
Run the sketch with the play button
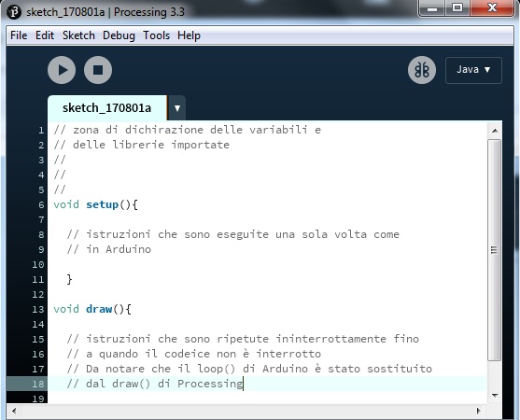pyautogui.click(x=62, y=70)
